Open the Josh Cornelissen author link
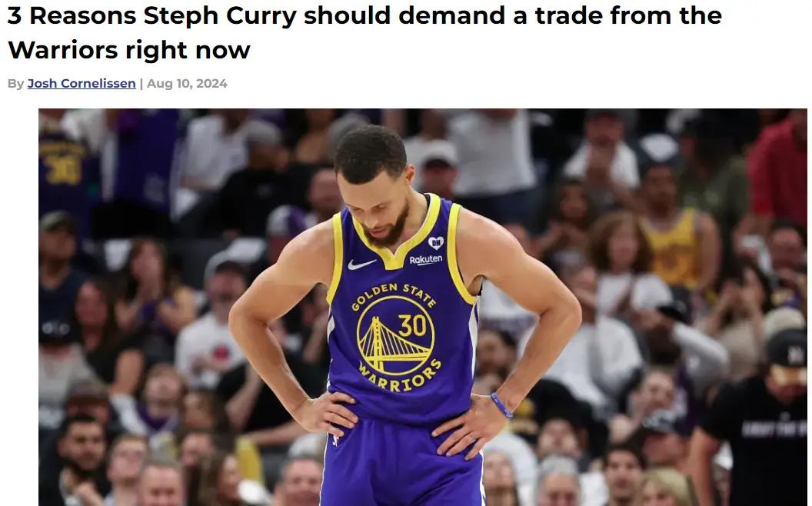The width and height of the screenshot is (812, 506). [82, 83]
